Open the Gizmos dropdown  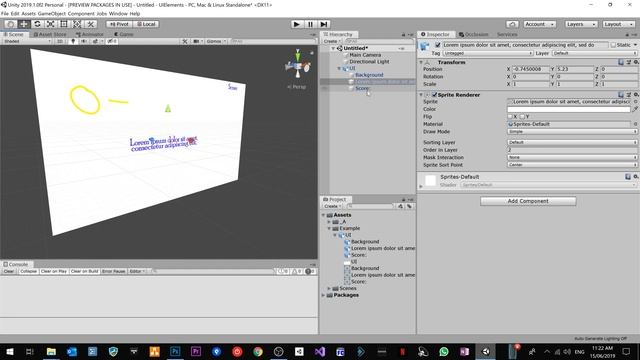click(x=216, y=41)
